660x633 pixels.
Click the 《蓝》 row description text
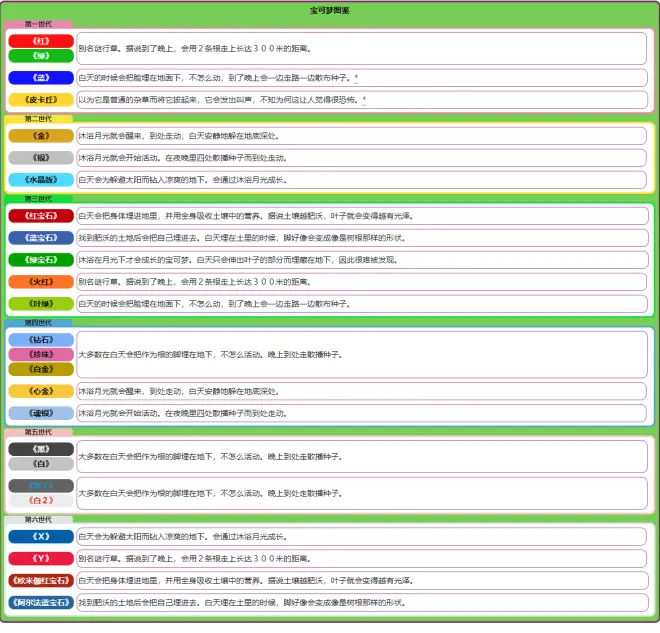[214, 78]
